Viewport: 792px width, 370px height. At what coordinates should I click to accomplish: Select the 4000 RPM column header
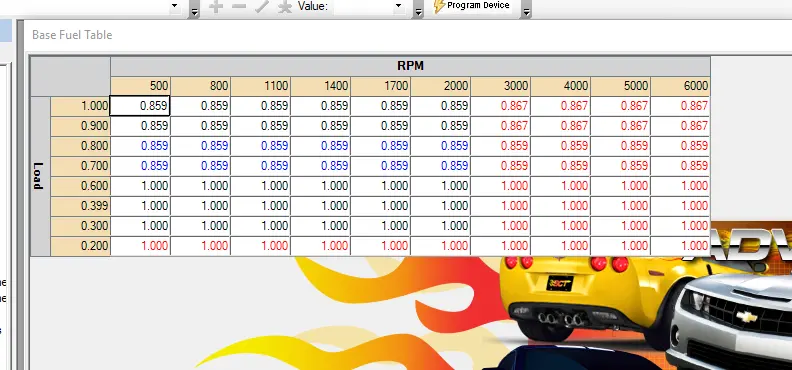[x=561, y=86]
